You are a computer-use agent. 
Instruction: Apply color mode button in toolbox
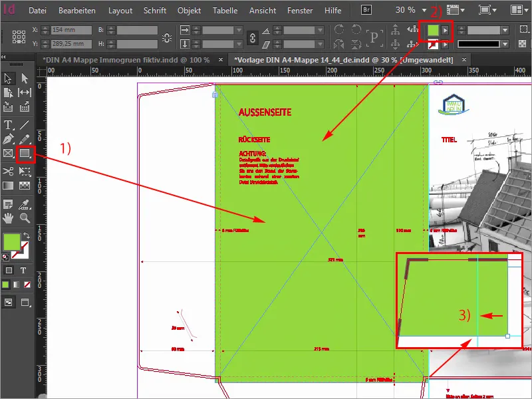point(5,285)
